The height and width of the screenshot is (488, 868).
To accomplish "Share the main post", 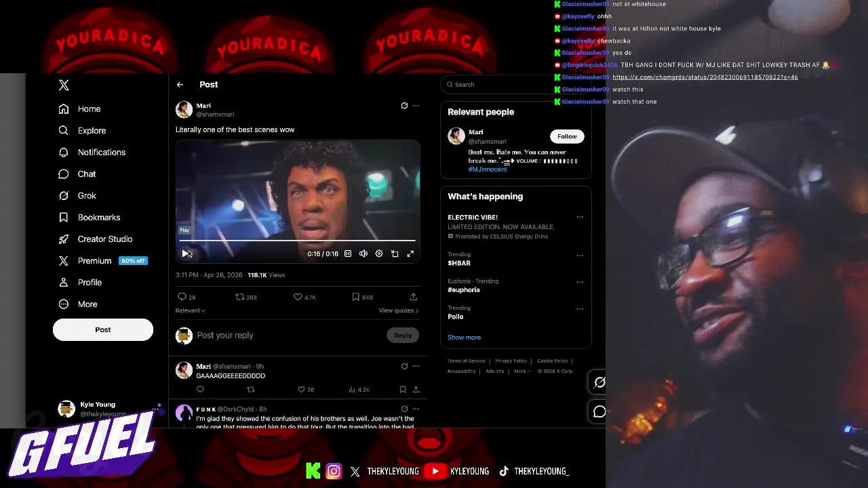I will (413, 297).
